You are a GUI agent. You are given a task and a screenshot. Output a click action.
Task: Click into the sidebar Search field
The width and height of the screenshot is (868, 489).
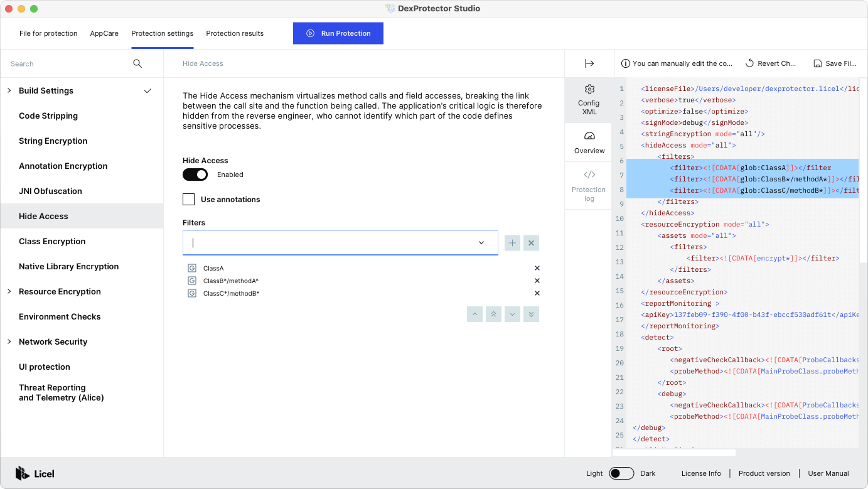66,63
